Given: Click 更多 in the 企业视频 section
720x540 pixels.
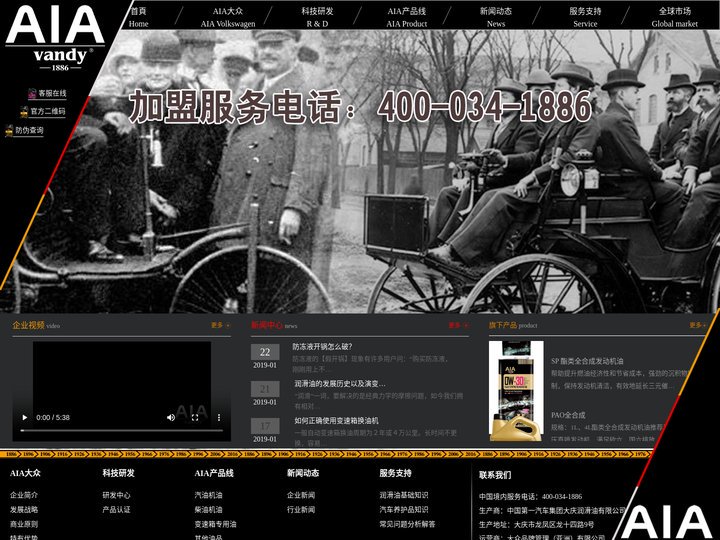Looking at the screenshot, I should point(220,325).
